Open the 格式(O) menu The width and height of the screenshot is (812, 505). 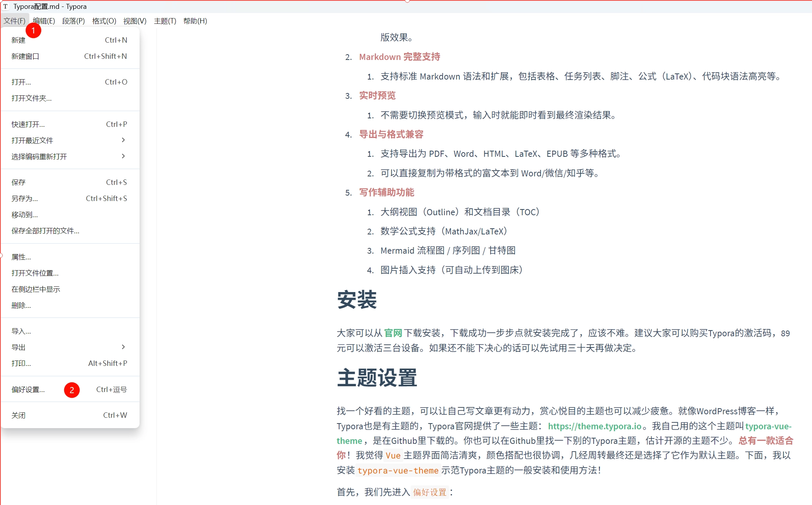point(104,21)
